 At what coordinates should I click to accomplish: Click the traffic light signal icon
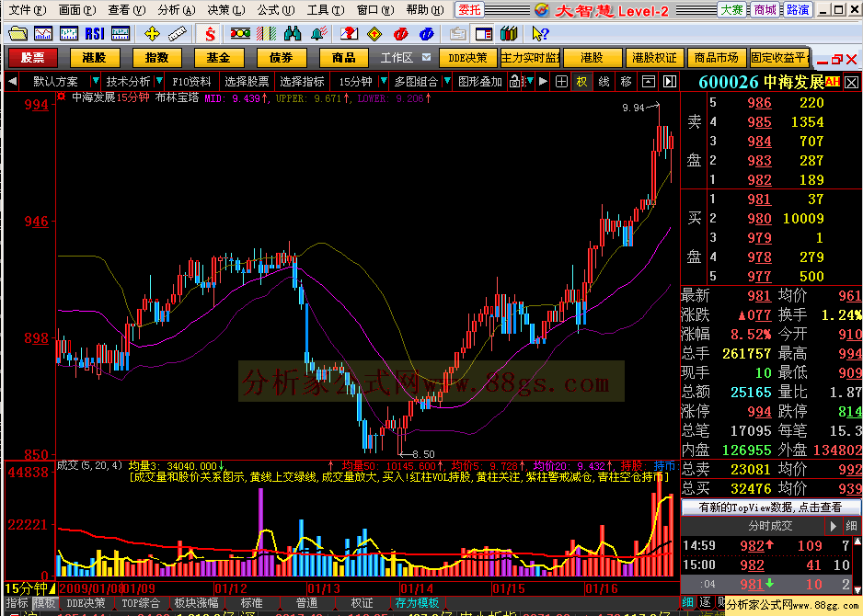coord(240,34)
